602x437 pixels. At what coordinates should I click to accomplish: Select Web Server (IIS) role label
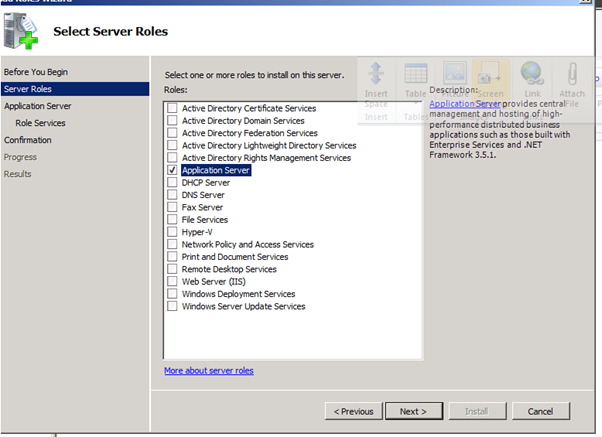click(x=213, y=281)
